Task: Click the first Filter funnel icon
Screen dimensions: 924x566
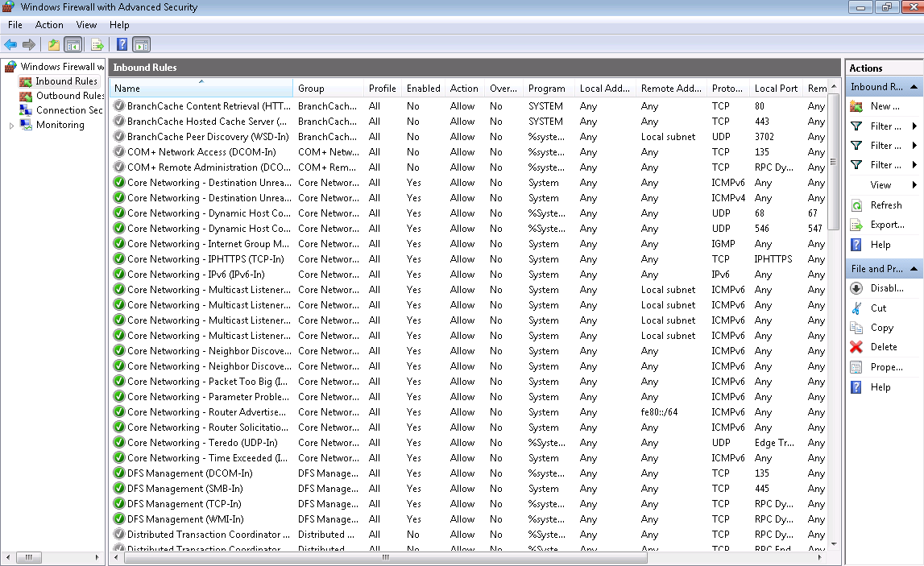Action: pos(857,126)
